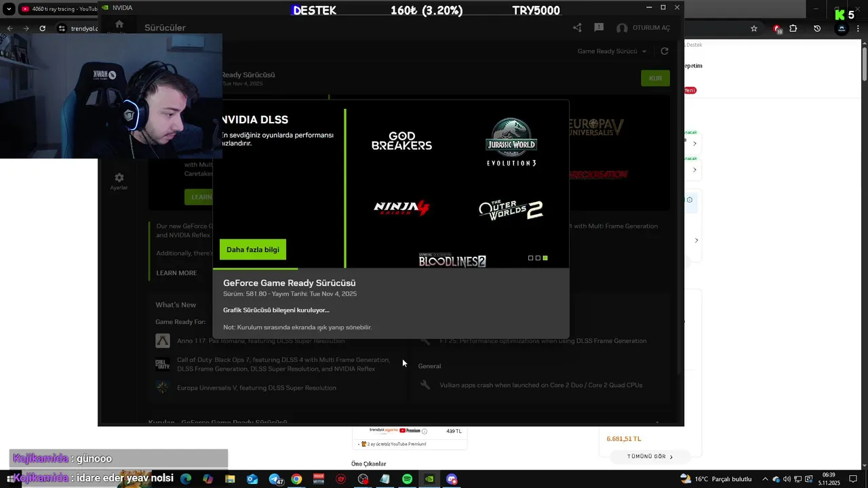The width and height of the screenshot is (868, 488).
Task: Open the notification center
Action: coord(854,479)
